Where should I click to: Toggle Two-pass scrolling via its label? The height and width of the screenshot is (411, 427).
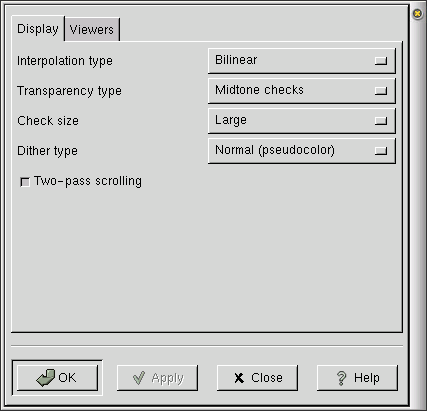pos(88,181)
